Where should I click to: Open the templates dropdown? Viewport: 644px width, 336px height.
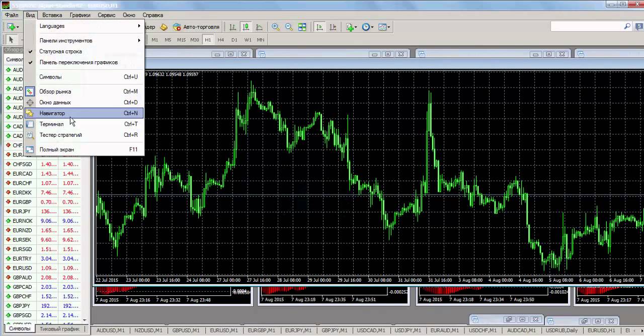click(384, 27)
